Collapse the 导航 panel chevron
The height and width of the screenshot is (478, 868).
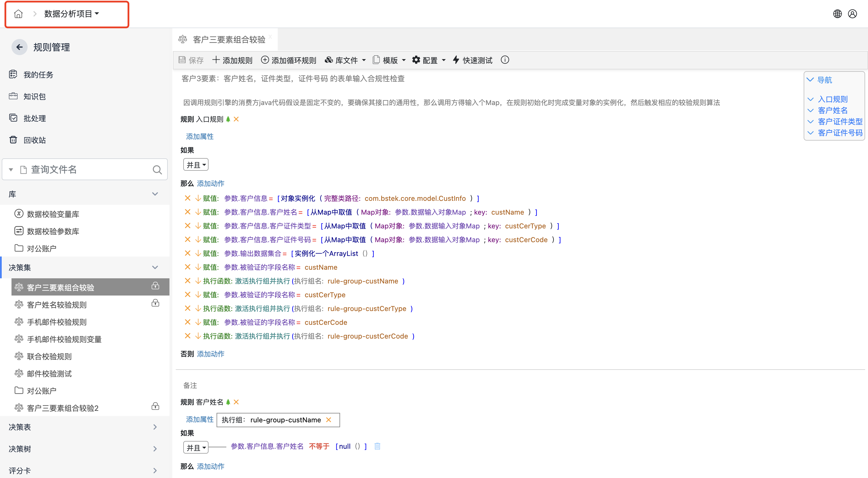click(810, 80)
